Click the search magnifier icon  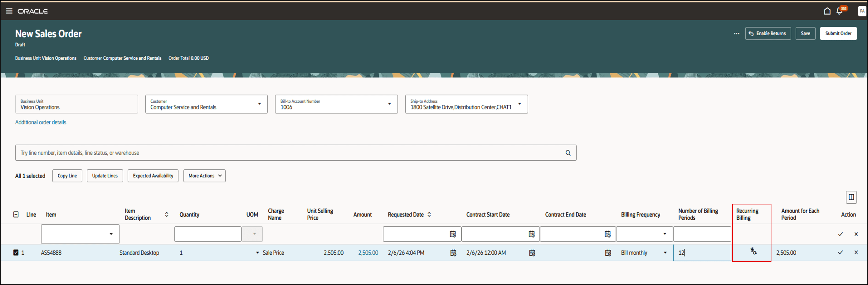568,153
